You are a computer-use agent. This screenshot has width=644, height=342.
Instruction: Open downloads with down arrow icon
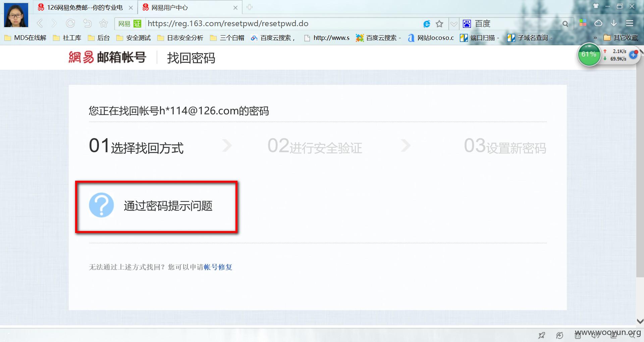point(614,23)
